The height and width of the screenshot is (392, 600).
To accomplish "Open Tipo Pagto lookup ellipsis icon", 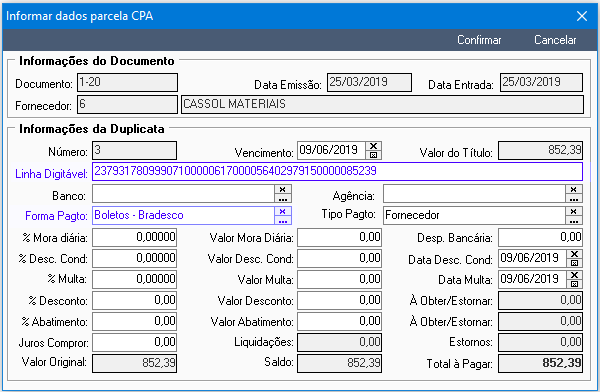I will [574, 220].
